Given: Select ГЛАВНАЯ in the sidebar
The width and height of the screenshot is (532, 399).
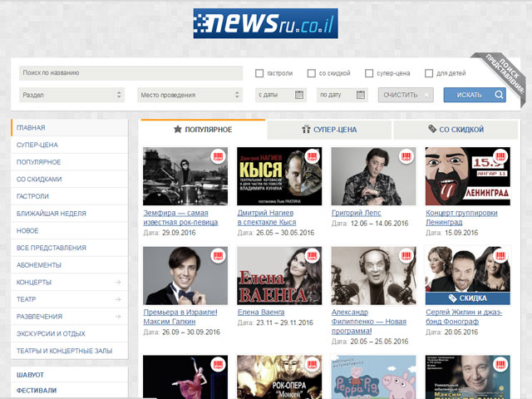Looking at the screenshot, I should coord(70,127).
